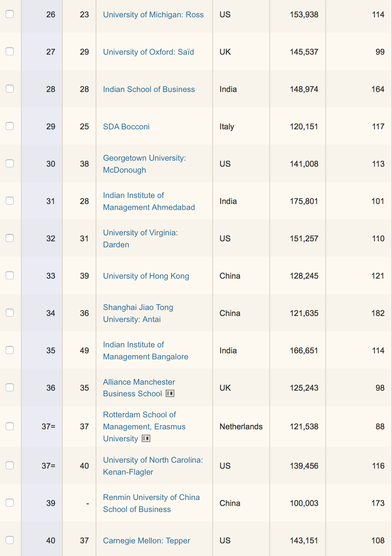This screenshot has width=392, height=556.
Task: Follow the Indian School of Business link
Action: tap(149, 89)
